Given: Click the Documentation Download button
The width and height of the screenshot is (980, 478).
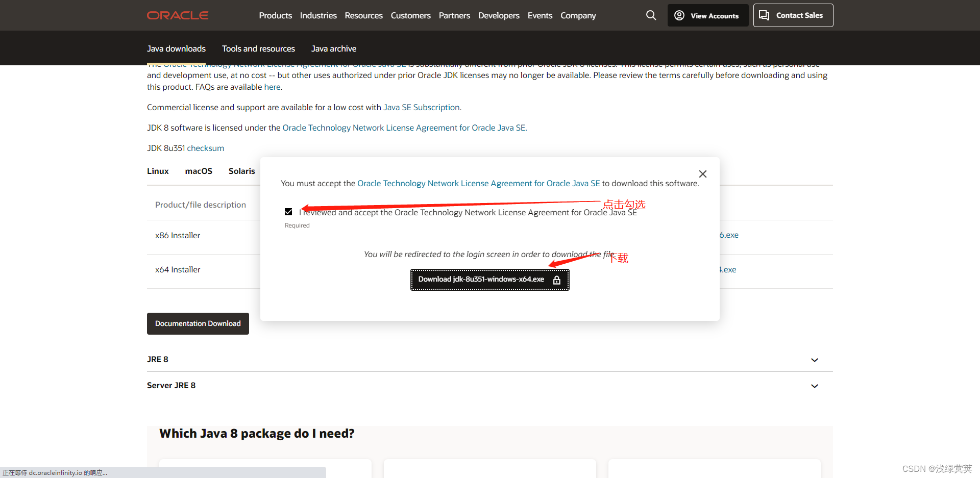Looking at the screenshot, I should [198, 323].
